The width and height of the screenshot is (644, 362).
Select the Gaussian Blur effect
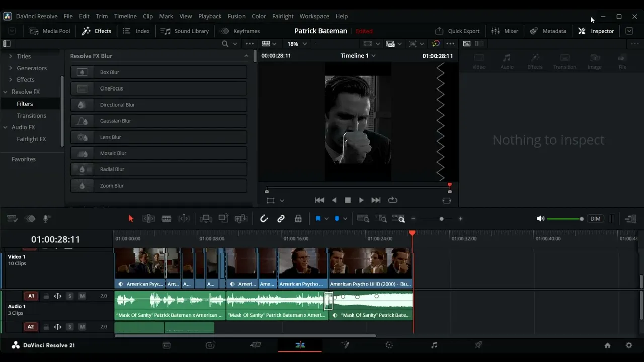[x=158, y=121]
